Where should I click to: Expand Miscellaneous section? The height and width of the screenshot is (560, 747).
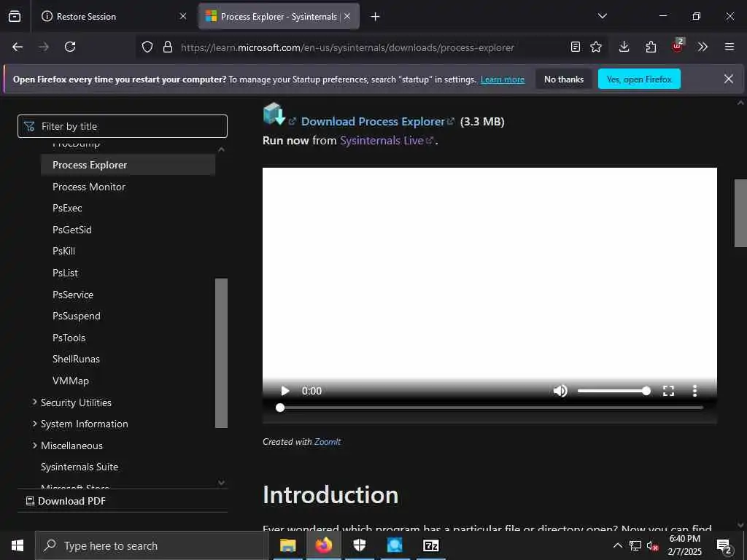click(x=67, y=446)
